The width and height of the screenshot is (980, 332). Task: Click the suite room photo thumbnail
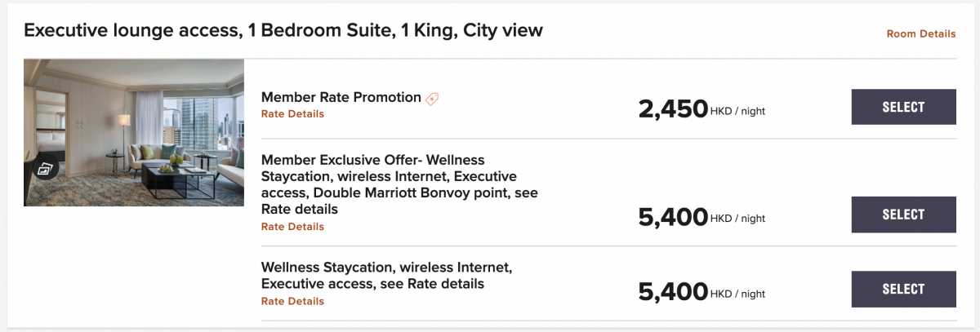(134, 132)
